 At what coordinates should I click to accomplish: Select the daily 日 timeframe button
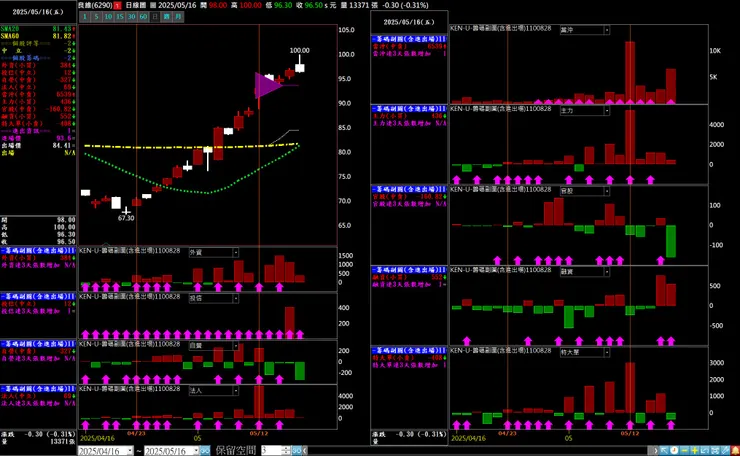[155, 17]
